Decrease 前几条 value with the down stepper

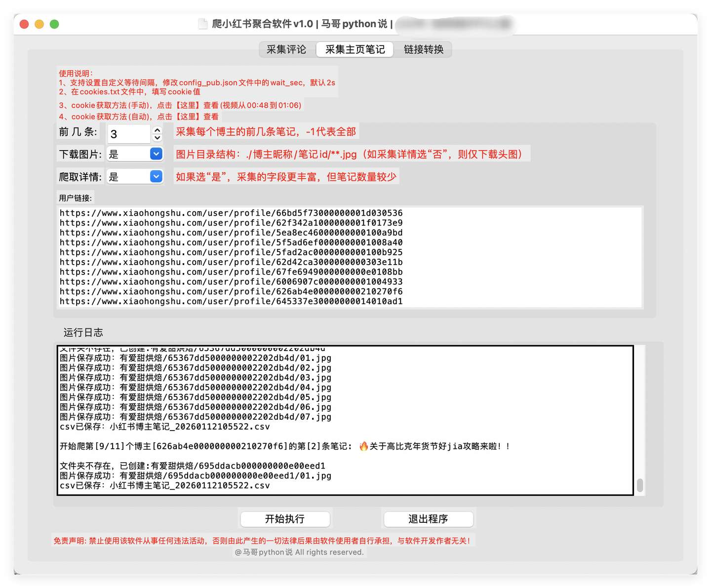[157, 138]
